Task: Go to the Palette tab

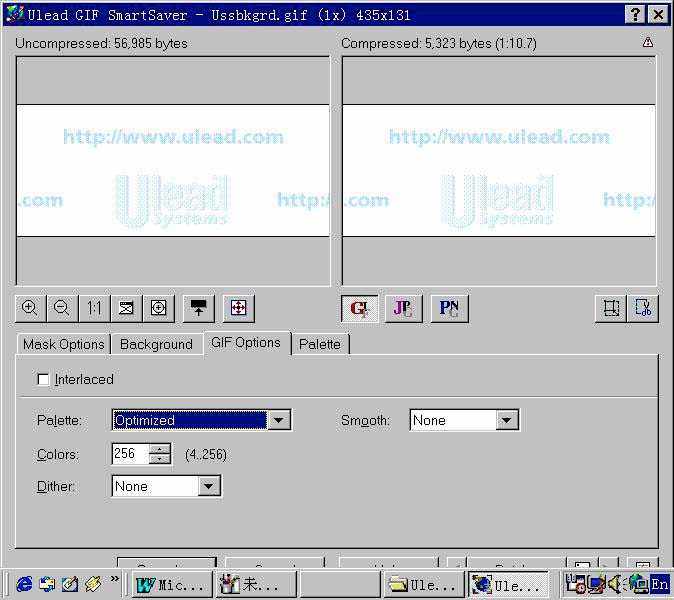Action: pos(320,344)
